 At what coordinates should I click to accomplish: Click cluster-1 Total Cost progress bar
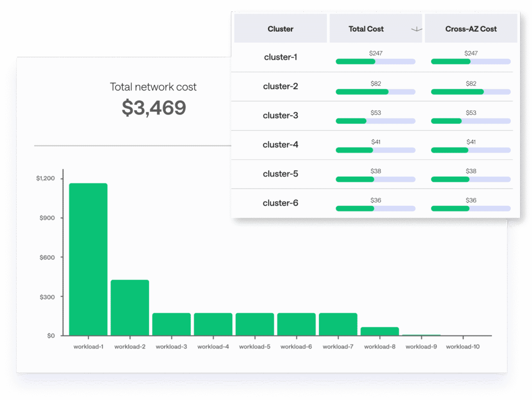point(375,61)
